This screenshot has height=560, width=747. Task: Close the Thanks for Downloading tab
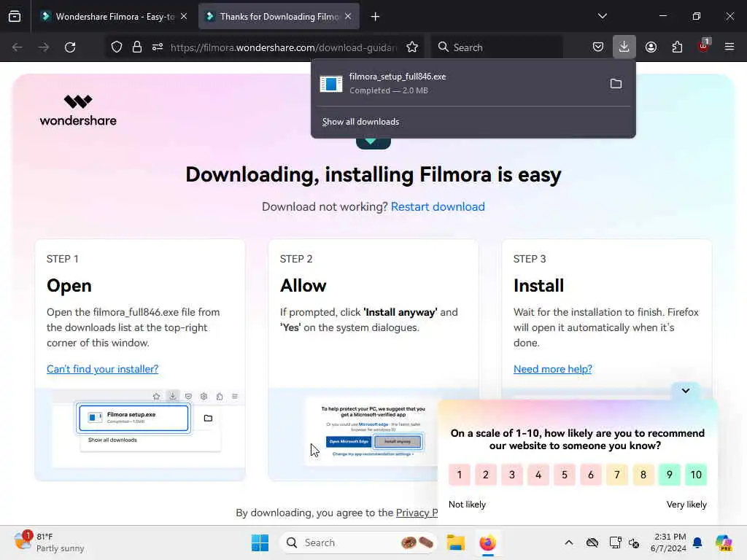[348, 16]
